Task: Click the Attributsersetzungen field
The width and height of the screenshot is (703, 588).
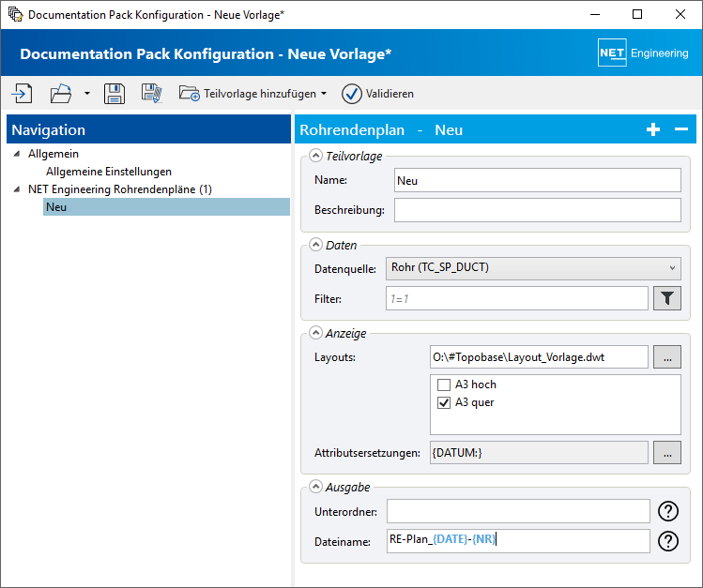Action: 539,453
